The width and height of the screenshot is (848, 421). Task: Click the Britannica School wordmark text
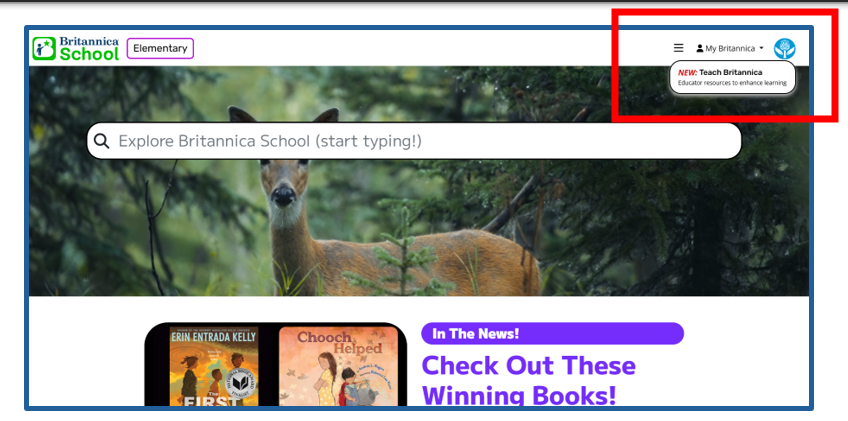89,48
